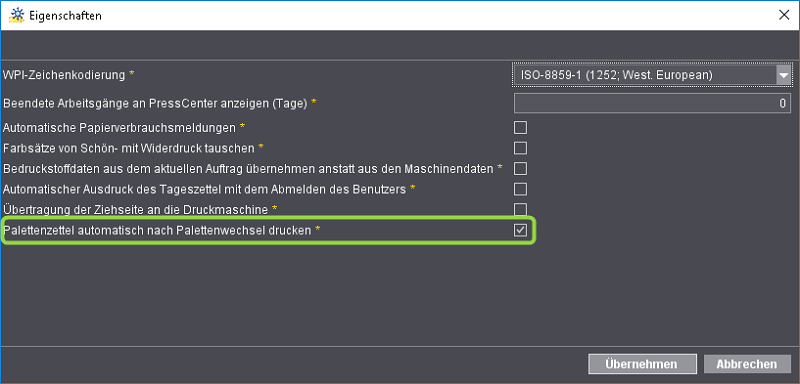Image resolution: width=800 pixels, height=384 pixels.
Task: Open the WPI-Zeichenkodierung dropdown arrow
Action: coord(783,75)
